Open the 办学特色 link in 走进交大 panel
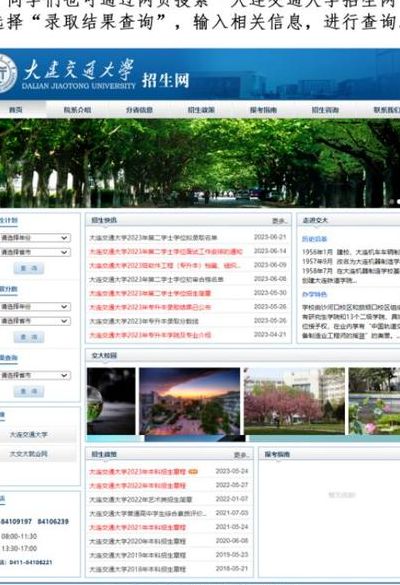Screen dimensions: 400x585 point(314,294)
